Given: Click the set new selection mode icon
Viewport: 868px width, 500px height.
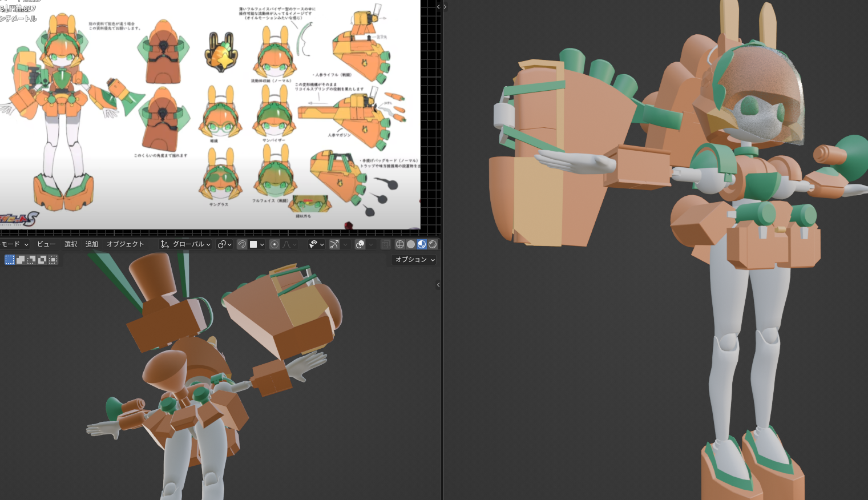Looking at the screenshot, I should [x=10, y=260].
